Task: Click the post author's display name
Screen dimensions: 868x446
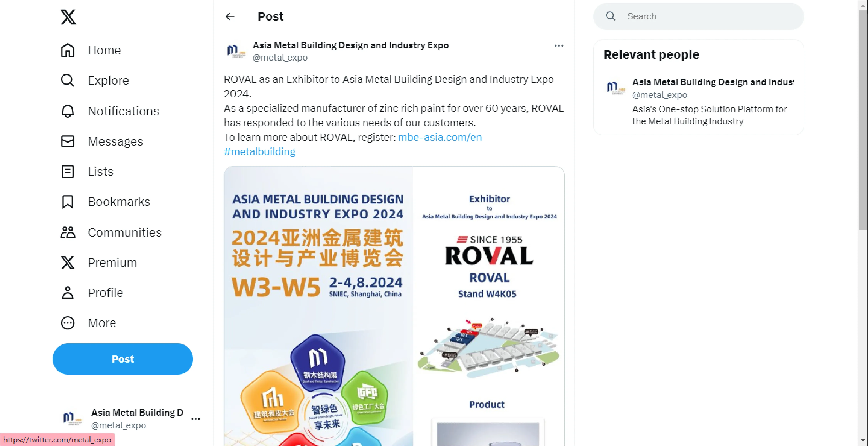Action: point(351,45)
